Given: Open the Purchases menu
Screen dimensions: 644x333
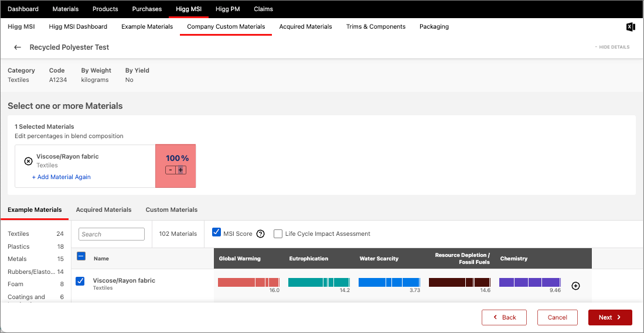Looking at the screenshot, I should click(x=147, y=9).
